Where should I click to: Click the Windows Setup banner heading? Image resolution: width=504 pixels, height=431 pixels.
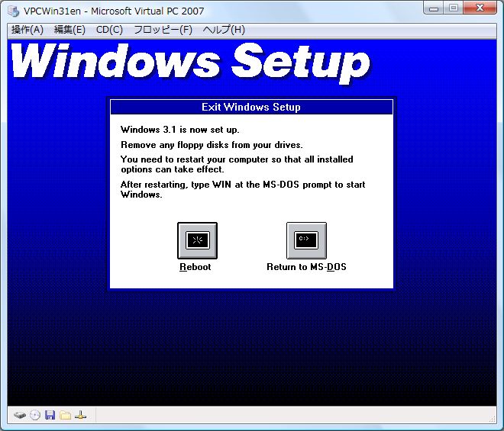pyautogui.click(x=191, y=61)
